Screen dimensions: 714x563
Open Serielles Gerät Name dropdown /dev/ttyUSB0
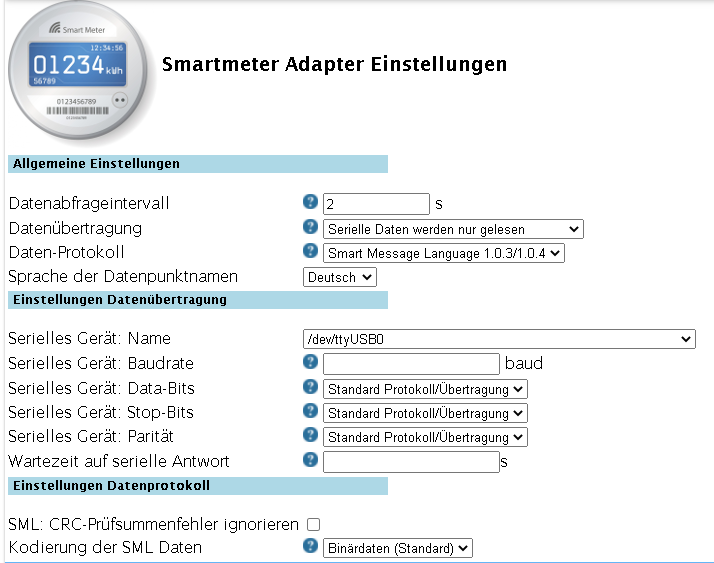click(x=499, y=339)
